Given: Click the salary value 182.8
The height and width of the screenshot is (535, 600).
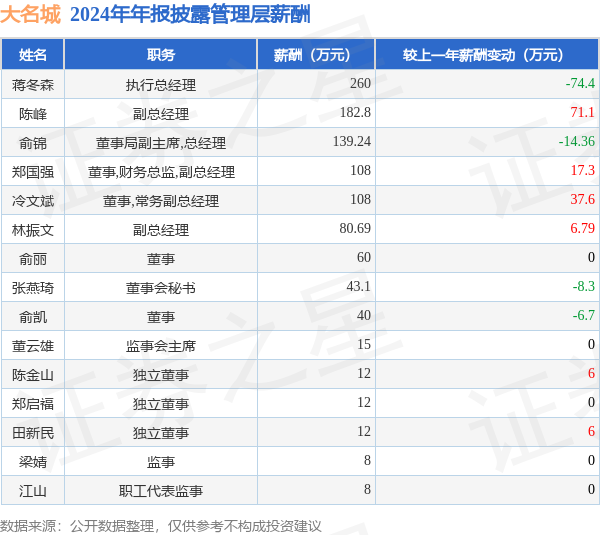Looking at the screenshot, I should [x=355, y=112].
